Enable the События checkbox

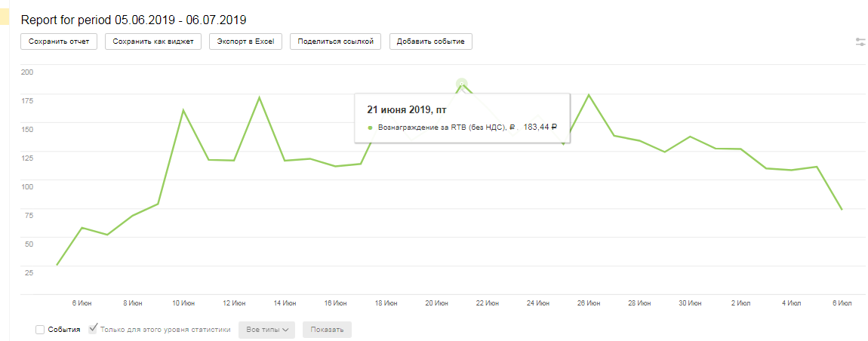[x=40, y=330]
